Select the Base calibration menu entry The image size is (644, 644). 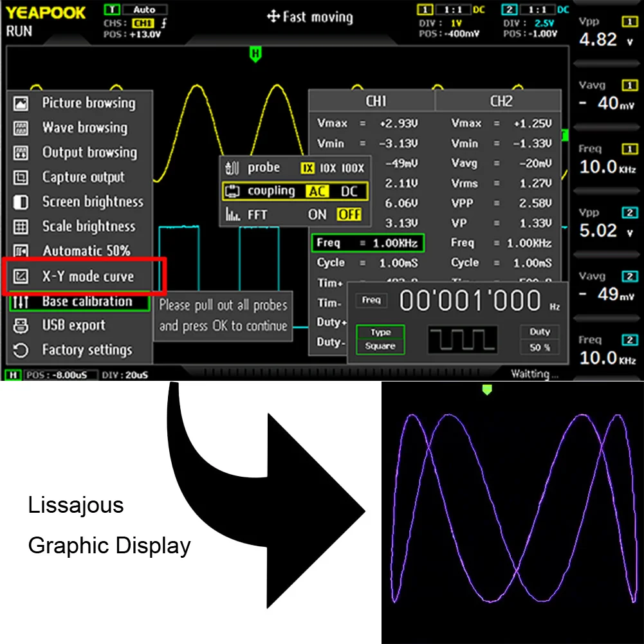79,302
